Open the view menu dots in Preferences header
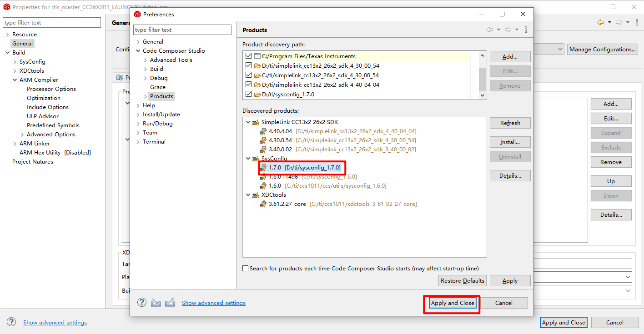Screen dimensions: 644x334 point(526,30)
